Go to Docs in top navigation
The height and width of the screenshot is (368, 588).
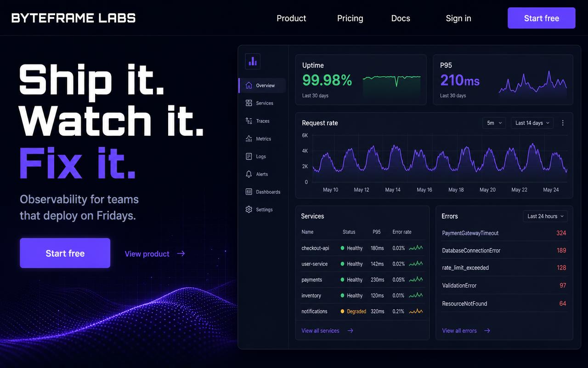[x=401, y=18]
